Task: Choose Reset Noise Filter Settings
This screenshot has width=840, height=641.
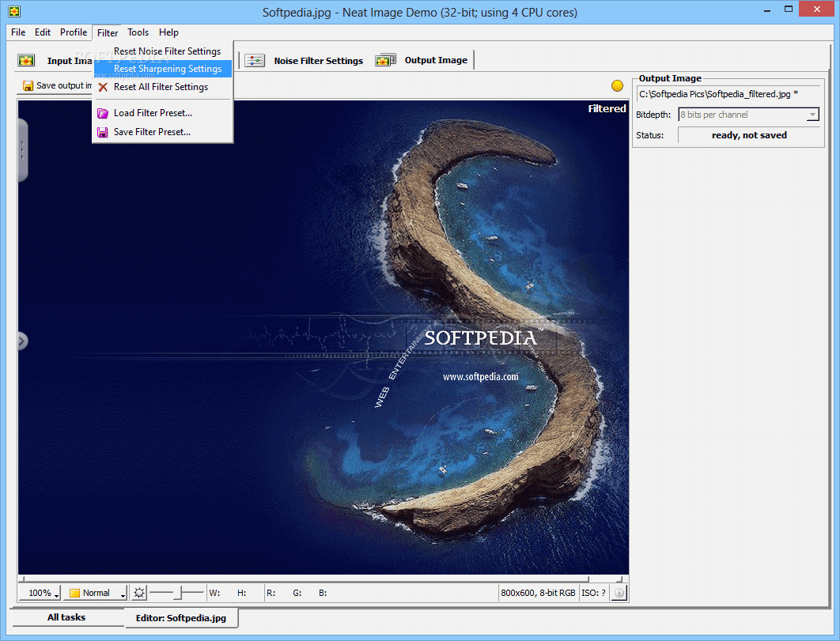Action: [163, 51]
